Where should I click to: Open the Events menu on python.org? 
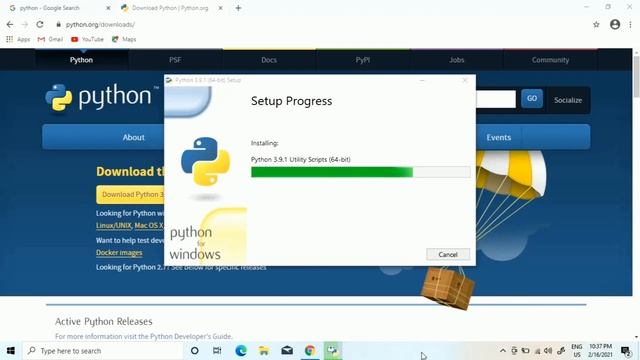coord(498,137)
